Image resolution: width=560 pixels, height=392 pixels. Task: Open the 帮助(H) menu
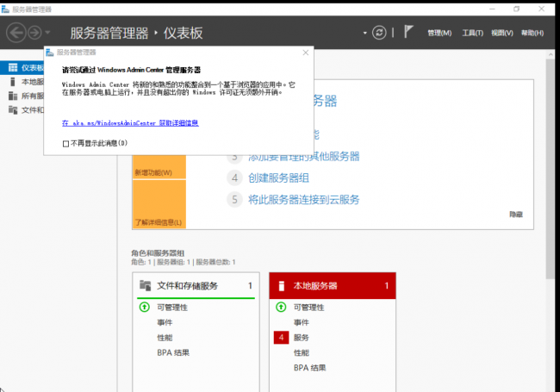click(x=532, y=34)
